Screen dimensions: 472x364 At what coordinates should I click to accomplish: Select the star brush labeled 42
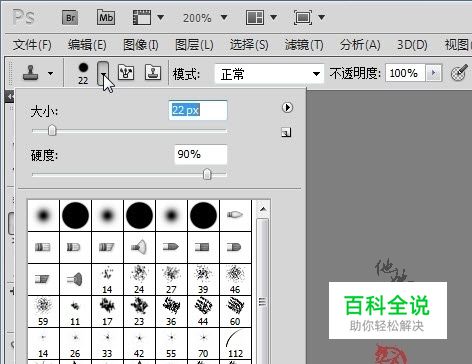(139, 343)
